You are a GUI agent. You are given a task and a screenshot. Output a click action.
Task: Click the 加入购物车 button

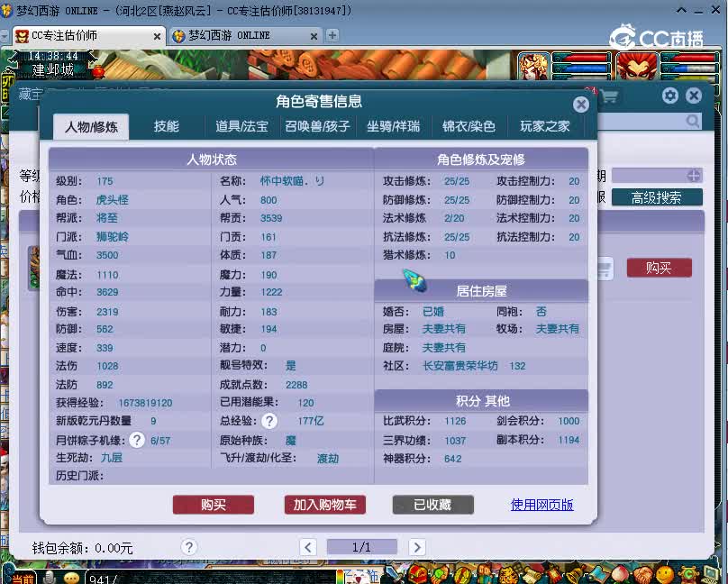click(x=324, y=505)
